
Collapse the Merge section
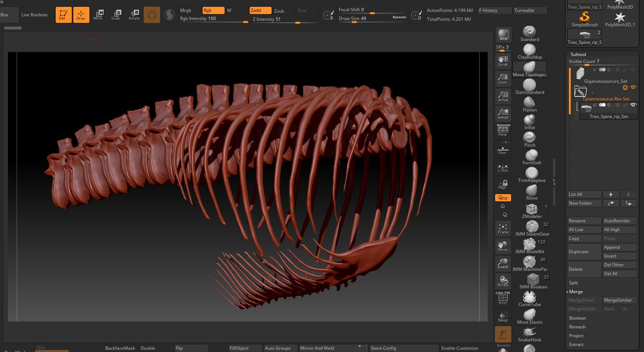576,292
